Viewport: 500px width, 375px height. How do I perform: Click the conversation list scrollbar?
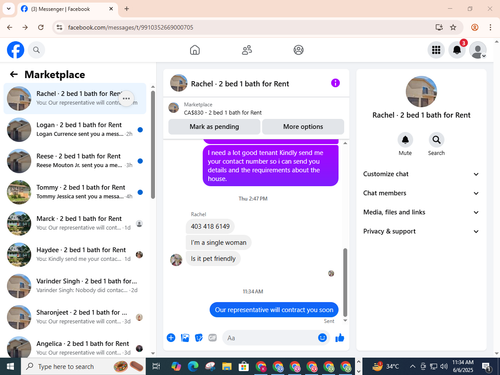click(153, 145)
